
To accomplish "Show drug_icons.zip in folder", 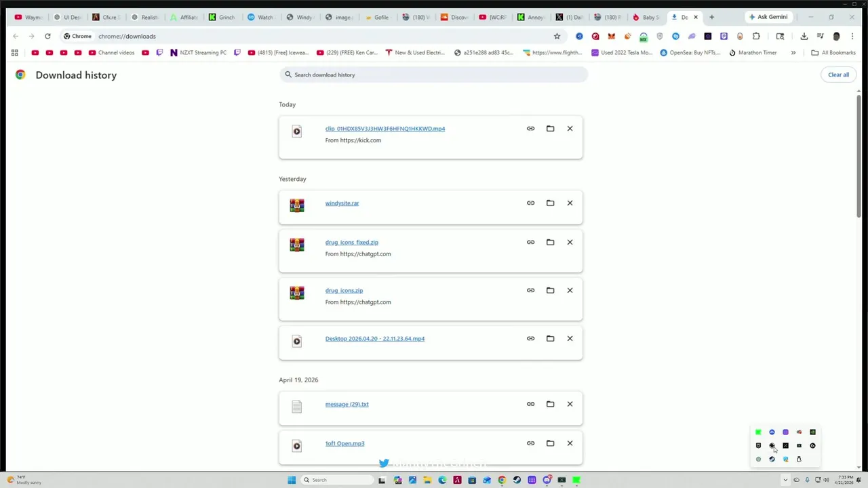I will point(550,290).
